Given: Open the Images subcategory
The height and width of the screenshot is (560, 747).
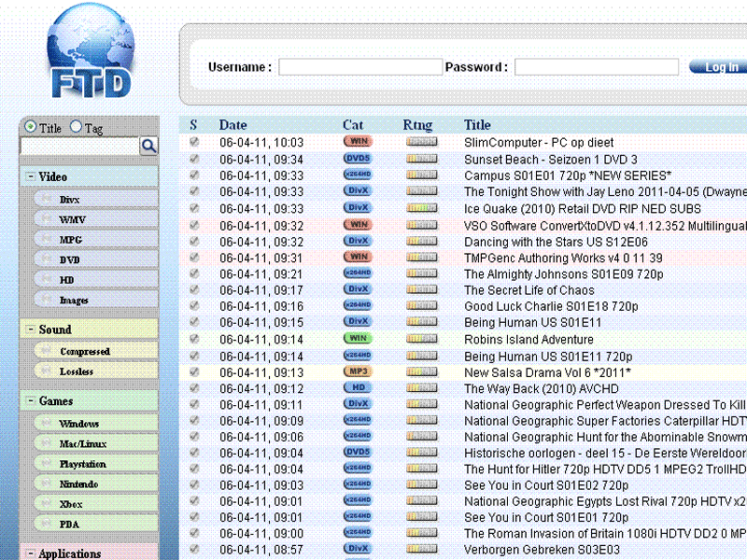Looking at the screenshot, I should [96, 300].
